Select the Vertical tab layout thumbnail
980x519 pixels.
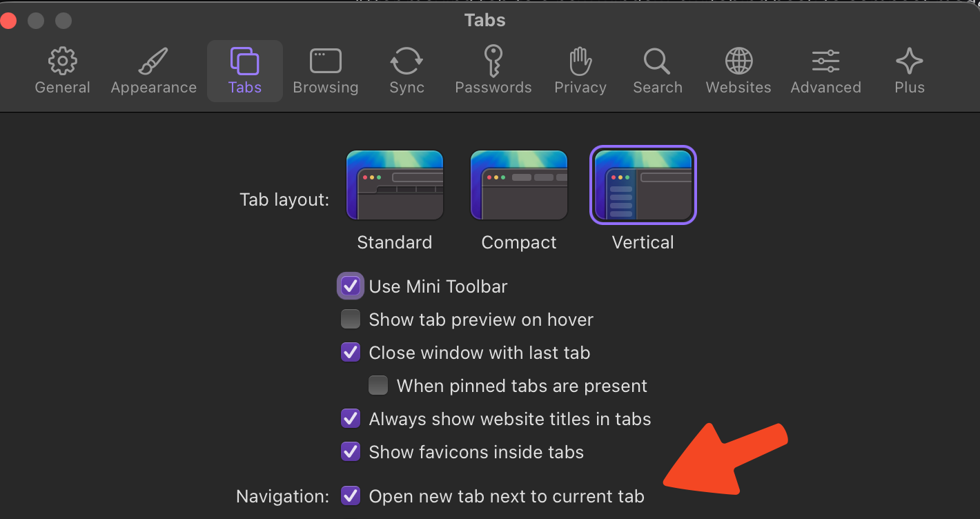pos(643,186)
